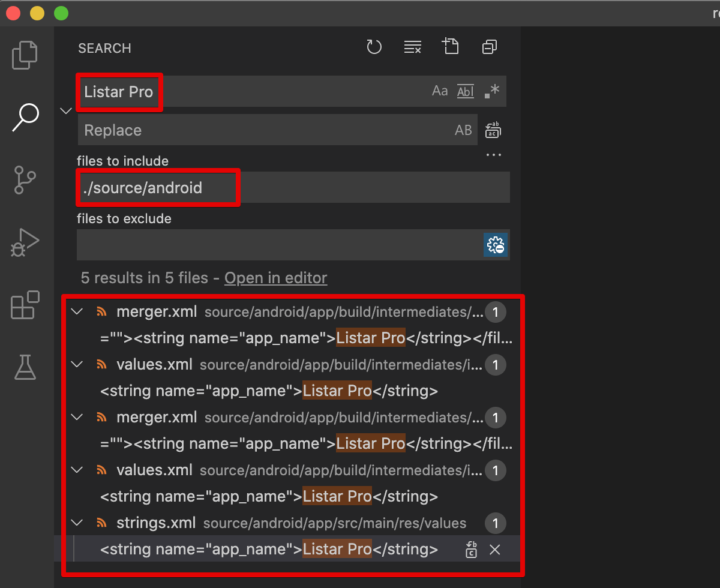Collapse the Replace field toggle chevron

click(67, 110)
